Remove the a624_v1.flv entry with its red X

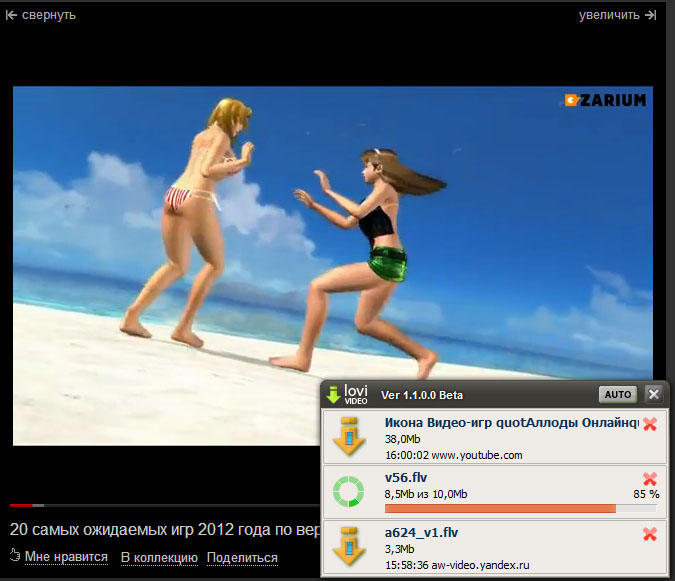pos(650,534)
